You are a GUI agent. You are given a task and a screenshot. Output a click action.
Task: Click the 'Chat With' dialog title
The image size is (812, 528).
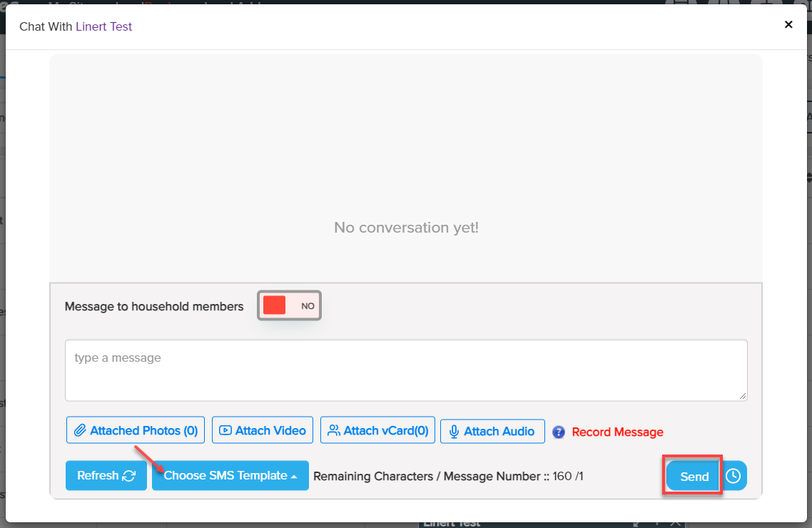click(x=46, y=26)
